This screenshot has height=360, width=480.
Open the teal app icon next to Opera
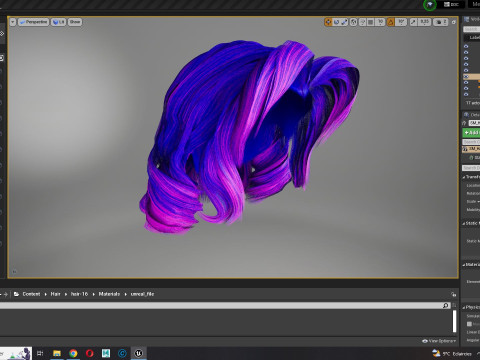(106, 353)
